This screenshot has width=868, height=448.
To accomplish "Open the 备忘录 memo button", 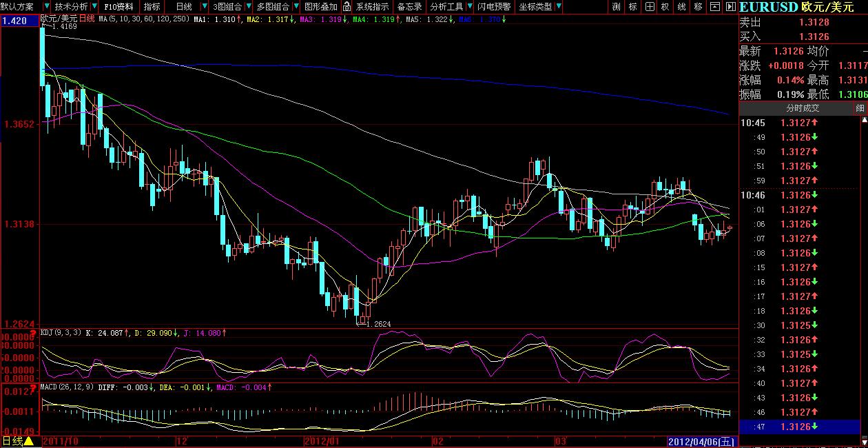I will [410, 6].
